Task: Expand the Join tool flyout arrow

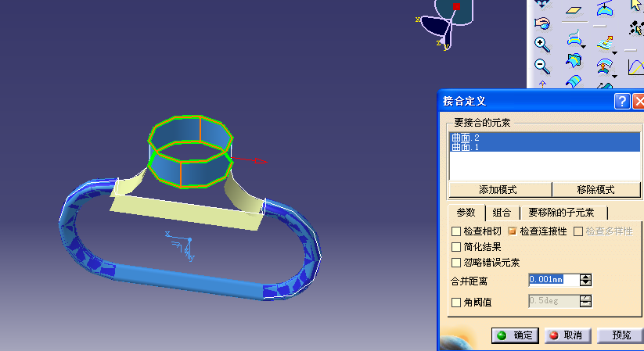Action: point(583,47)
